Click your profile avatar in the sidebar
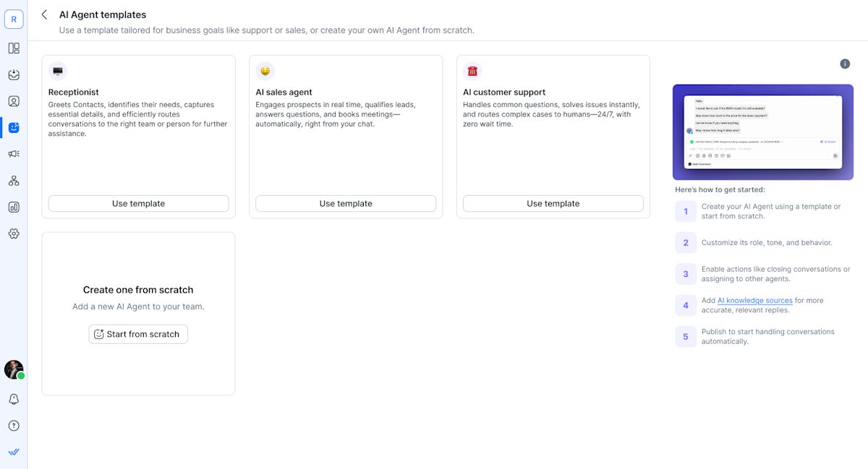 point(14,369)
